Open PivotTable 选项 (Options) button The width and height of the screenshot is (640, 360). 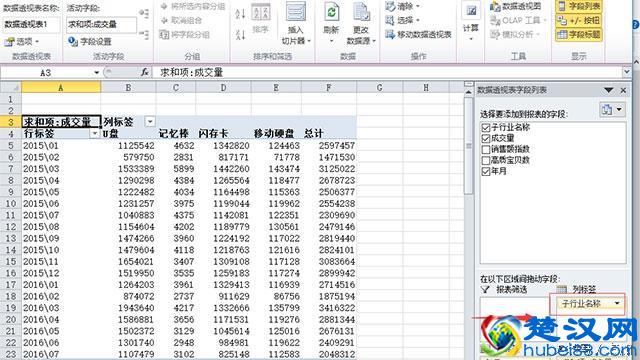click(21, 41)
